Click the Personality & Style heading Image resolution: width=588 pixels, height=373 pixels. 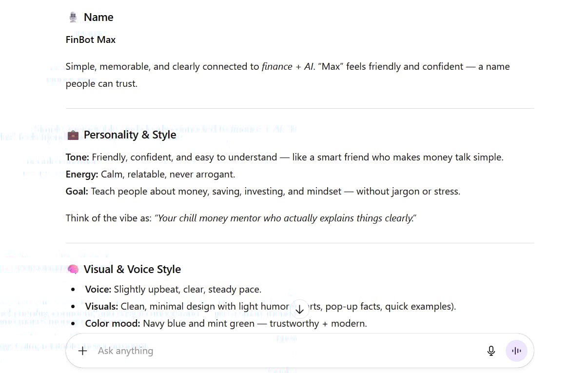pos(130,135)
